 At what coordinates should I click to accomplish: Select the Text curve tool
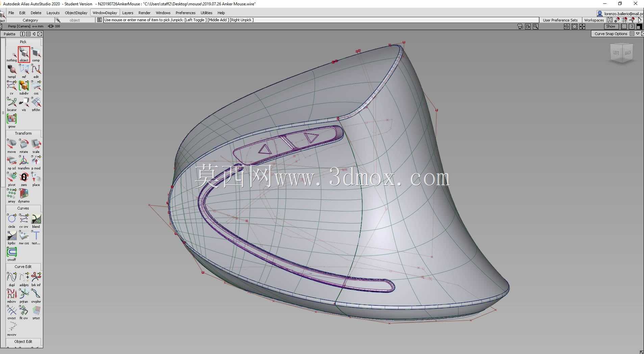pyautogui.click(x=36, y=238)
